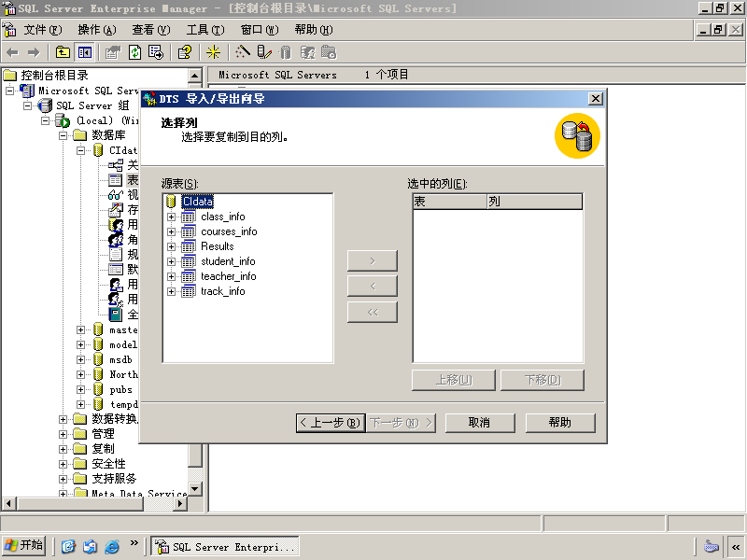Select the CIdata database icon in source table
This screenshot has width=747, height=560.
pyautogui.click(x=172, y=202)
